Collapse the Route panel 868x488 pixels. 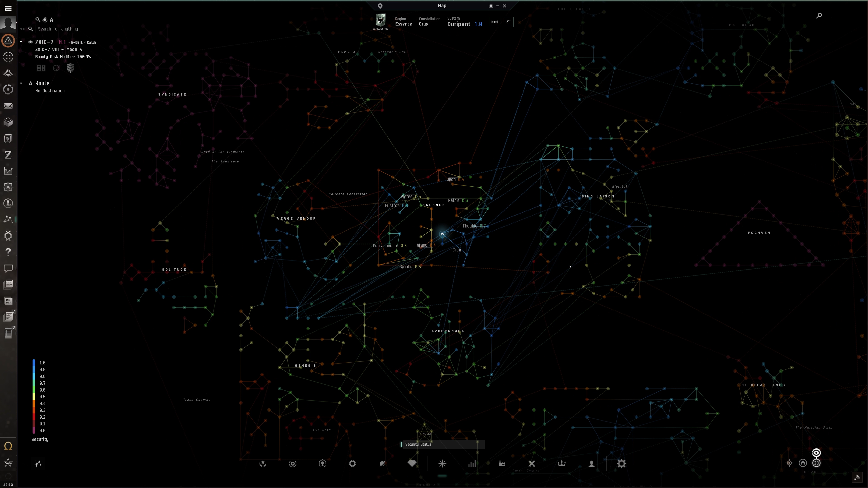[21, 83]
